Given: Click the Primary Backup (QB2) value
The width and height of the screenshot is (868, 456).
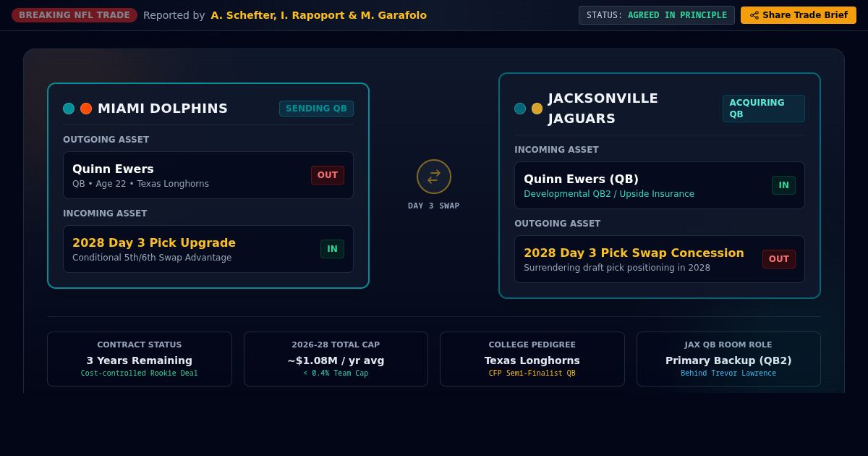Looking at the screenshot, I should pos(728,360).
